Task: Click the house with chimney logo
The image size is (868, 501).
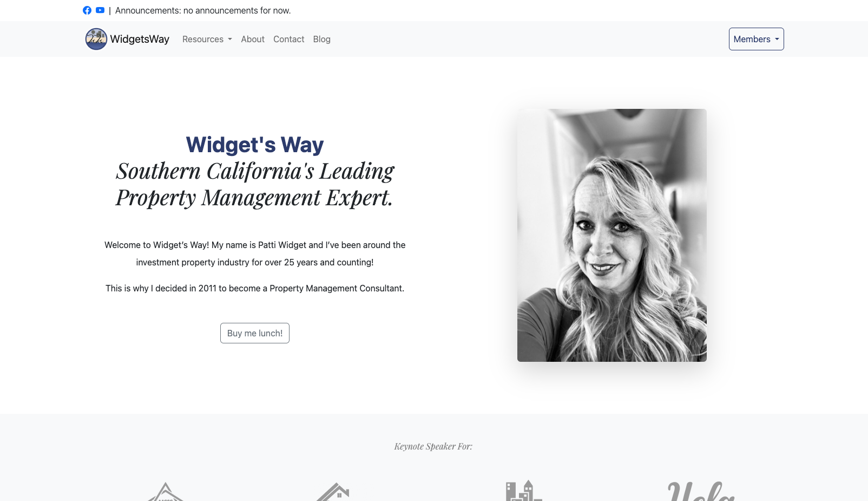Action: [x=333, y=491]
